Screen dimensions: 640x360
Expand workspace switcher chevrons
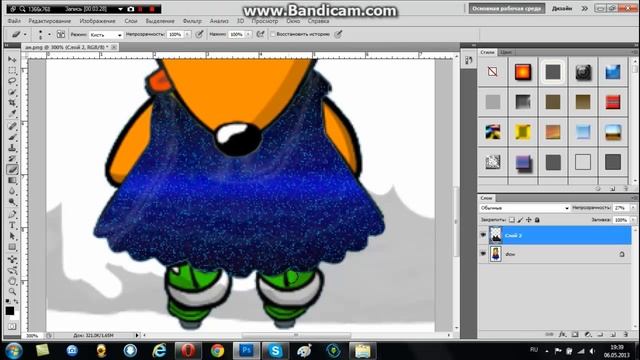[x=584, y=8]
